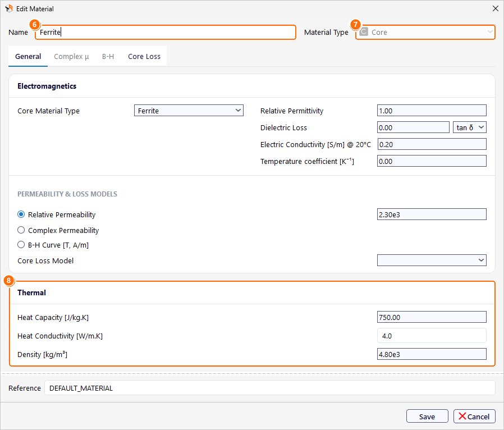
Task: Click the Density [kg/m³] label
Action: click(43, 354)
